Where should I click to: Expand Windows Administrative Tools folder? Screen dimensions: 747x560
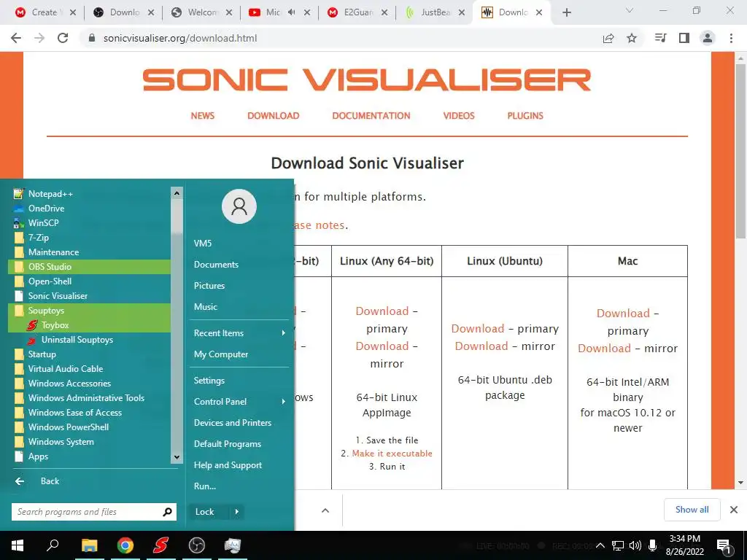point(89,397)
